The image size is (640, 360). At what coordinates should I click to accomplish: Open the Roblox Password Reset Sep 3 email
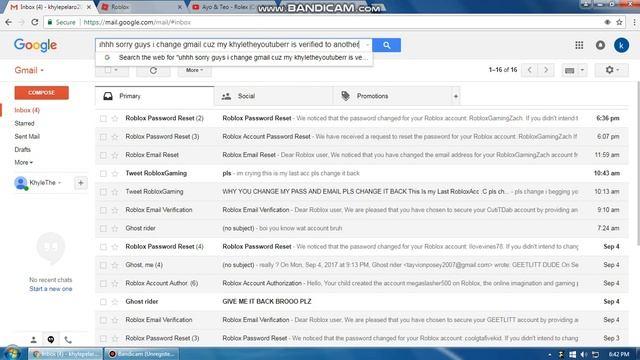362,338
